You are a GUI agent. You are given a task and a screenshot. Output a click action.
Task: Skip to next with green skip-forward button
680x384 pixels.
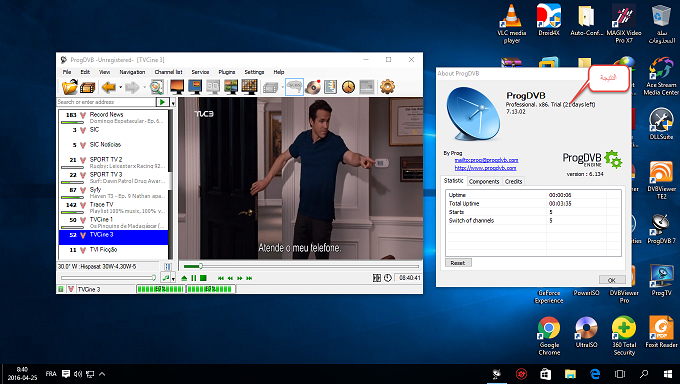[249, 278]
